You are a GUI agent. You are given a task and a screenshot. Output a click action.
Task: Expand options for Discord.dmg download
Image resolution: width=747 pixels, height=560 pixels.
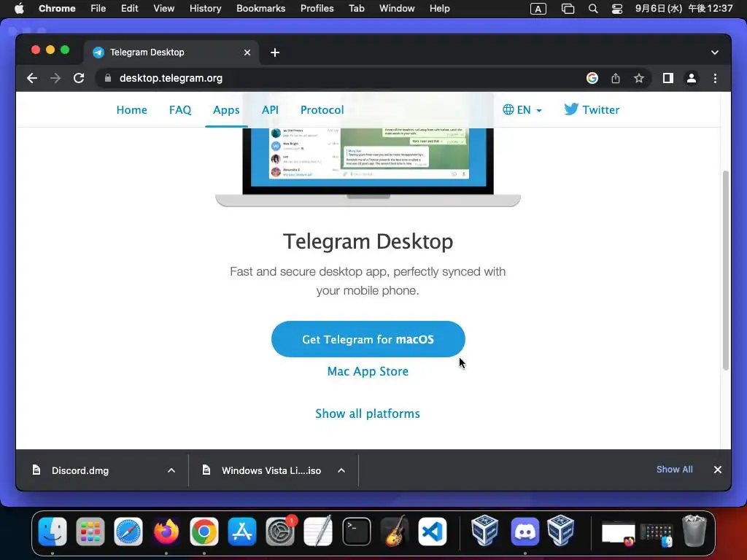tap(171, 470)
